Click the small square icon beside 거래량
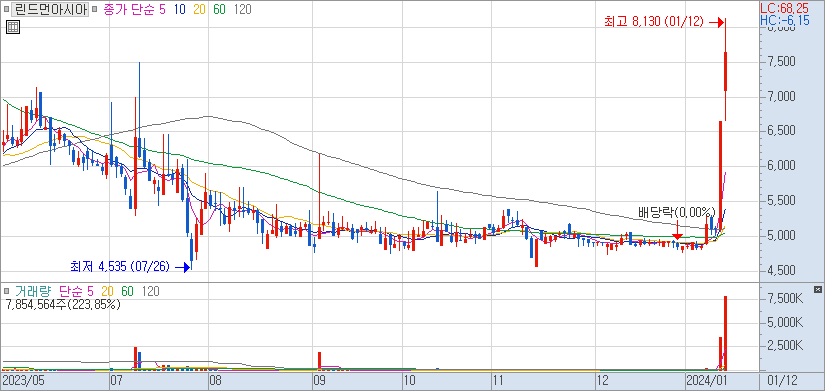The width and height of the screenshot is (825, 391). click(6, 290)
